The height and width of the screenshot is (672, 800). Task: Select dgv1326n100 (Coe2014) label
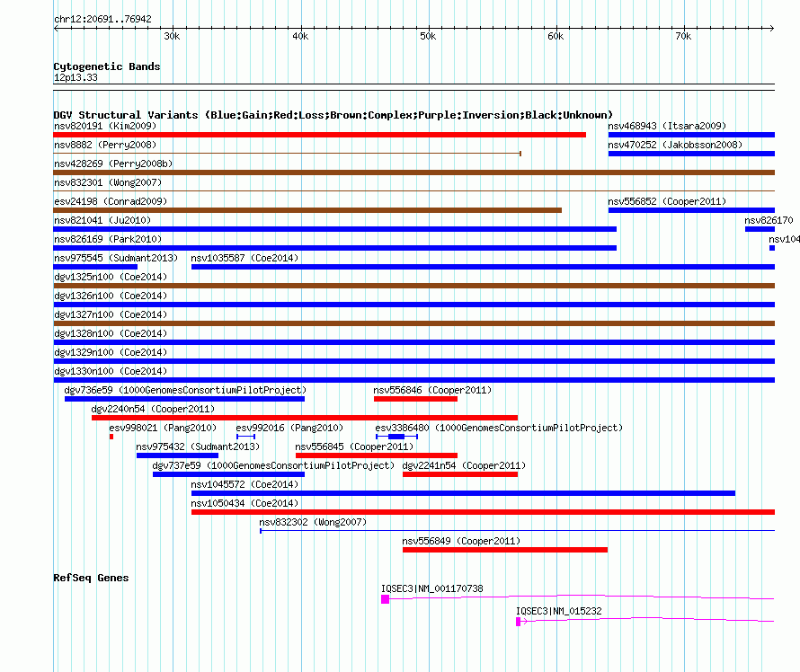click(111, 296)
